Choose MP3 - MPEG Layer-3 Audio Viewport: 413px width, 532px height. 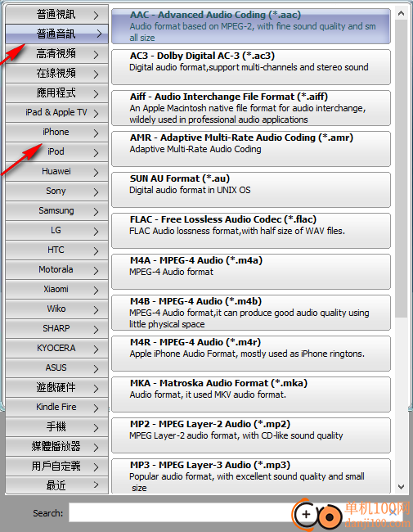[251, 476]
